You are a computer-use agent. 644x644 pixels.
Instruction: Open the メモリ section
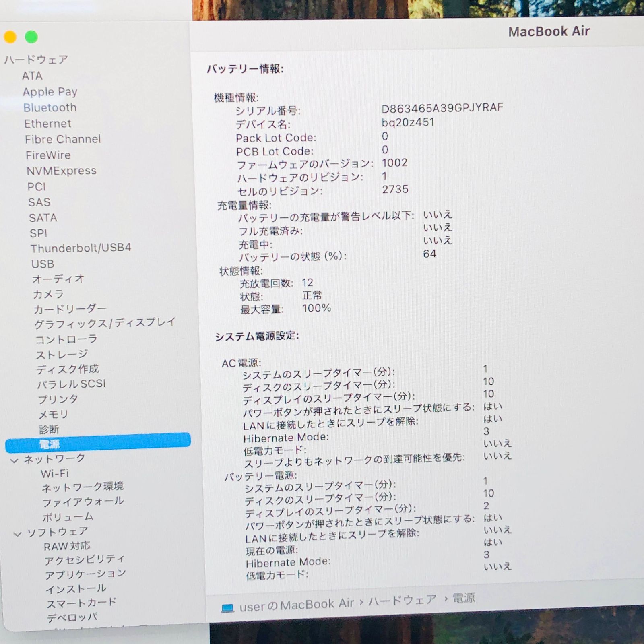point(53,414)
